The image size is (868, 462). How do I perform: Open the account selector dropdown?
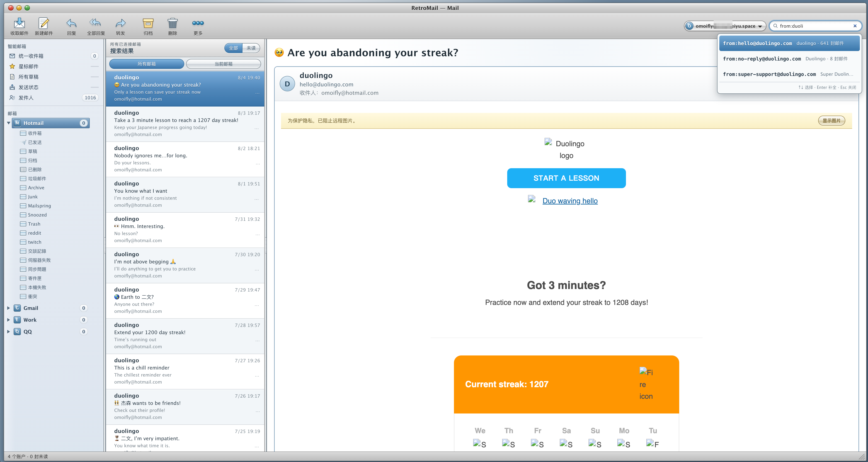(725, 26)
